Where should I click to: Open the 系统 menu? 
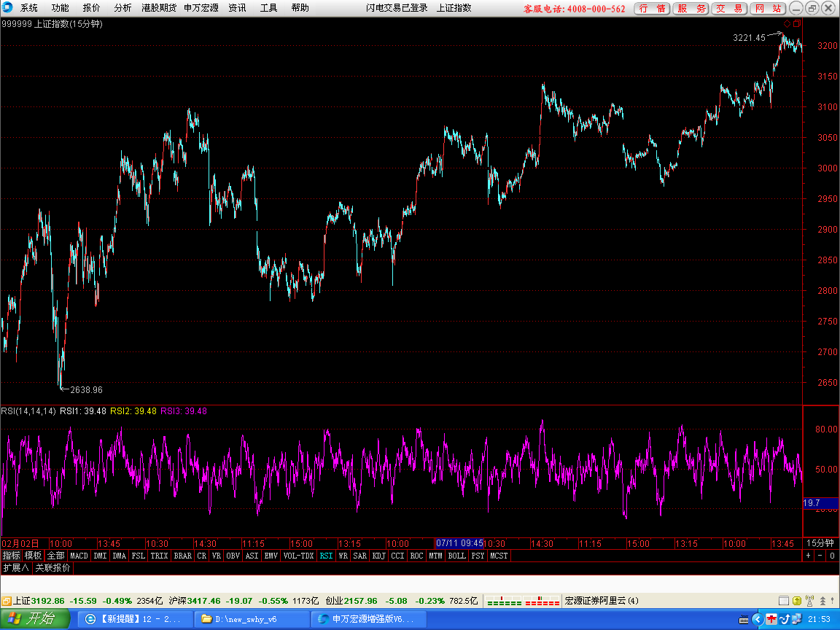[29, 8]
